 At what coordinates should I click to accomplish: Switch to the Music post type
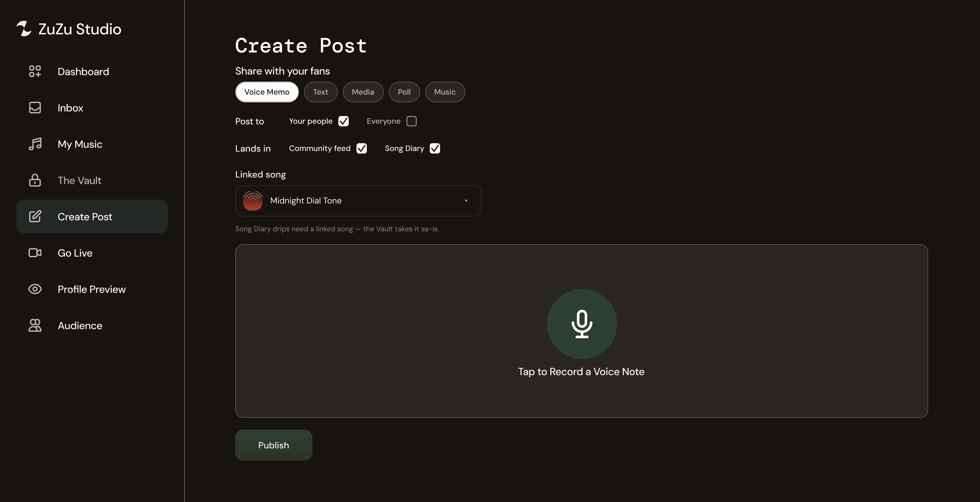point(445,92)
